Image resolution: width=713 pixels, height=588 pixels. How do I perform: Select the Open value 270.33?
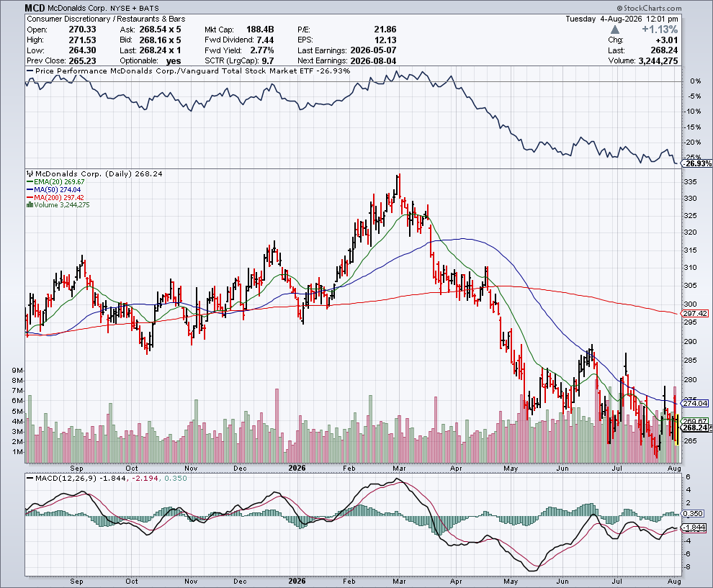tap(82, 30)
